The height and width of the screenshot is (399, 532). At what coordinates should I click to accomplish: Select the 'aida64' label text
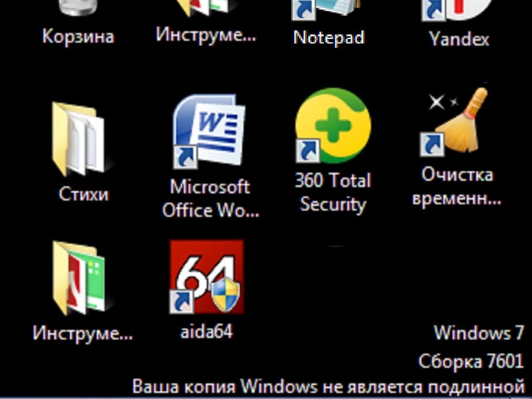point(207,331)
